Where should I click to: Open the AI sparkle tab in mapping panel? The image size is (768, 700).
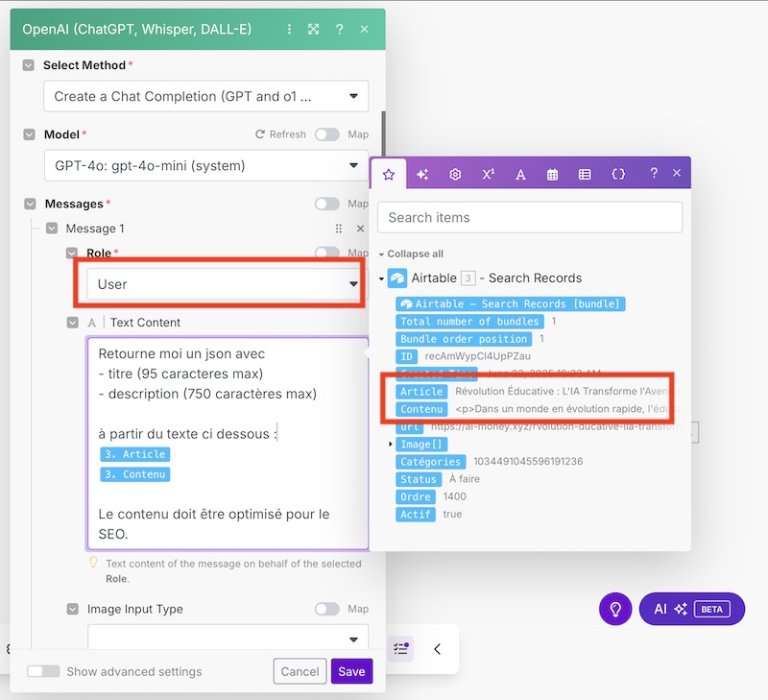(422, 175)
